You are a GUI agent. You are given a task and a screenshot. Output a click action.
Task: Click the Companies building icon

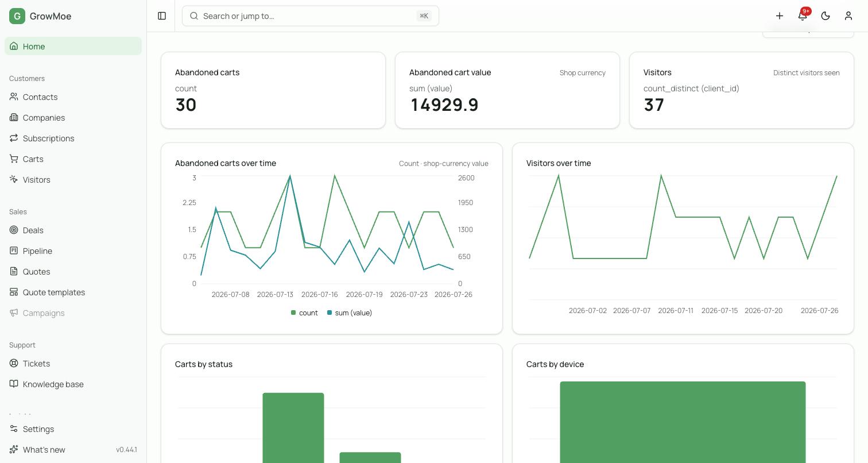pos(14,118)
